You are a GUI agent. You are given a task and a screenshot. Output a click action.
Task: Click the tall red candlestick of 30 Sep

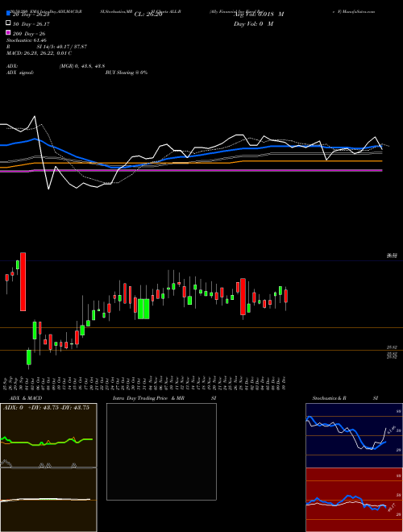[x=23, y=281]
